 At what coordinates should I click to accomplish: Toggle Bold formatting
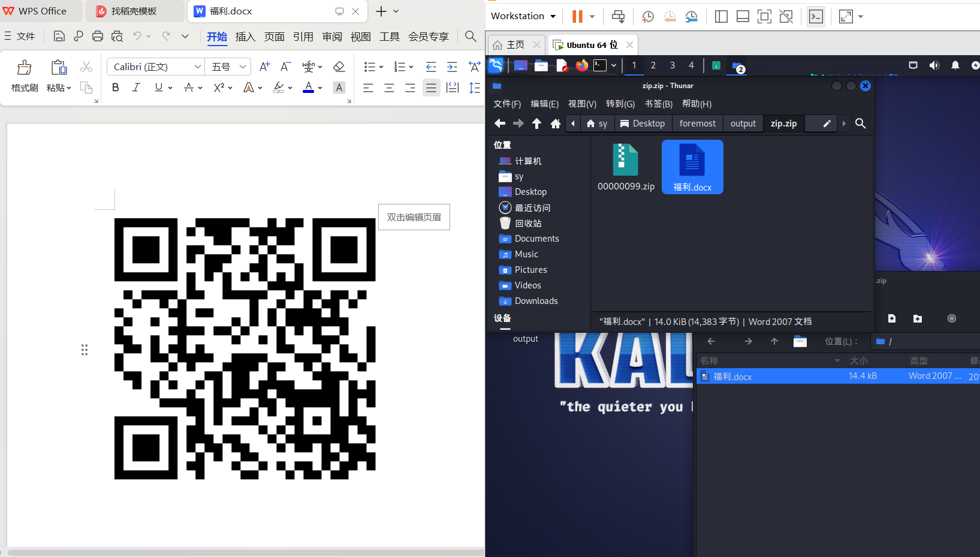pyautogui.click(x=116, y=88)
